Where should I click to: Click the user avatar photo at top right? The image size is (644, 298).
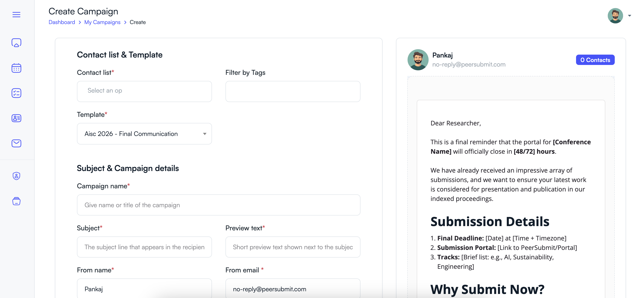click(x=616, y=16)
